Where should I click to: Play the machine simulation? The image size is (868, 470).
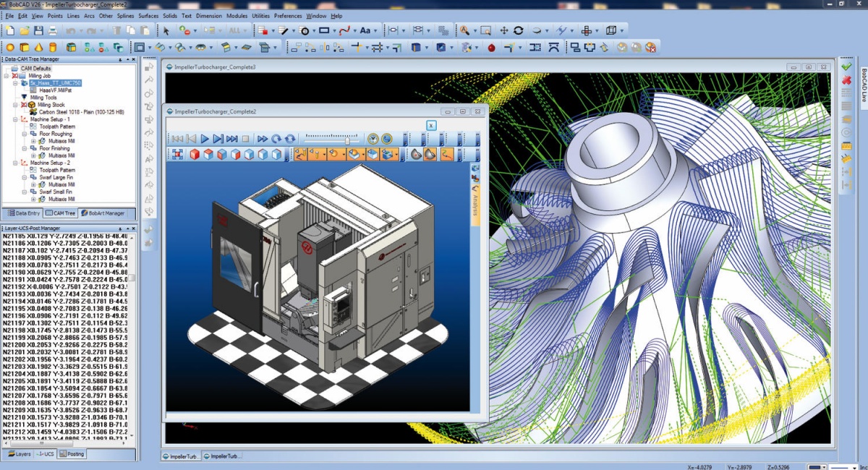pos(205,139)
